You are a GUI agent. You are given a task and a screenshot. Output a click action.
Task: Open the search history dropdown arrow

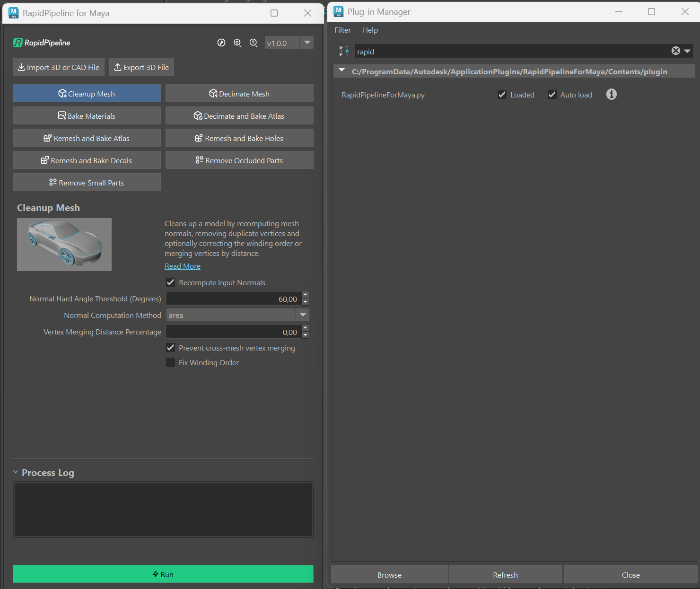[687, 51]
